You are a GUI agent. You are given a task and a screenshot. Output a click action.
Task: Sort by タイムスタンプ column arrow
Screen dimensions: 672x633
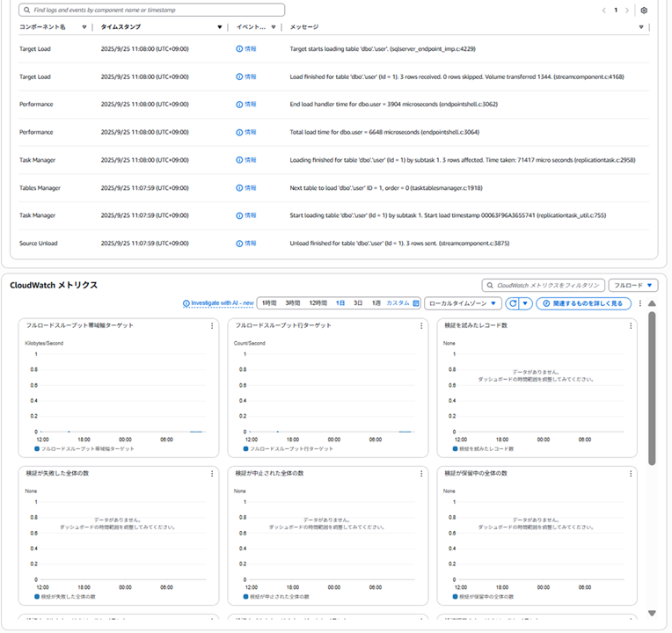[x=219, y=27]
